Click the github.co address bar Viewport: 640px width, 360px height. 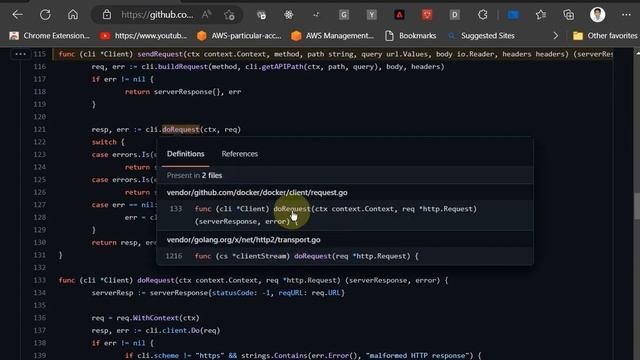tap(157, 15)
